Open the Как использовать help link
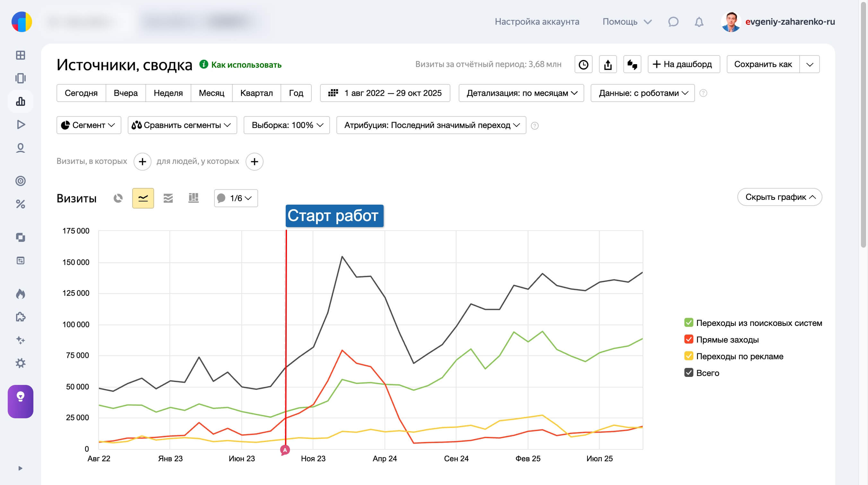This screenshot has width=868, height=485. [246, 65]
